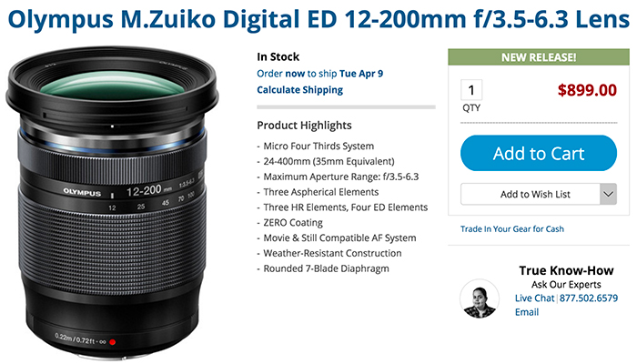
Task: Click the Micro Four Thirds System highlight
Action: point(318,146)
